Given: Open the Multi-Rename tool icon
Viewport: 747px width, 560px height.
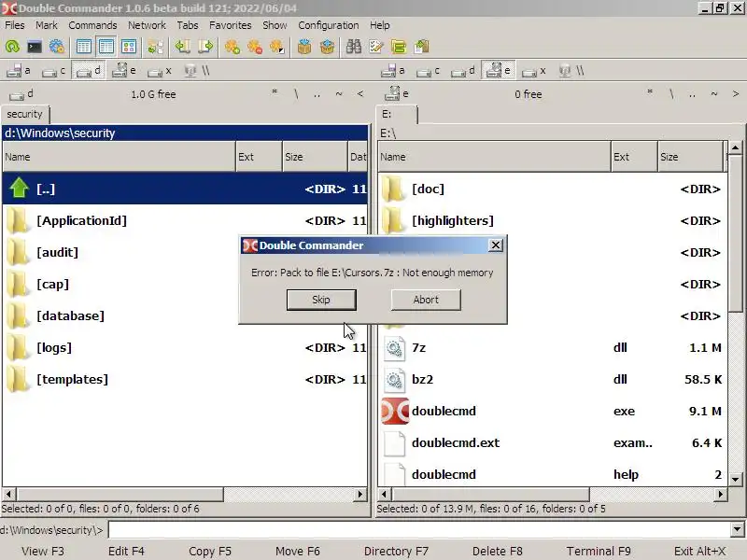Looking at the screenshot, I should click(376, 47).
